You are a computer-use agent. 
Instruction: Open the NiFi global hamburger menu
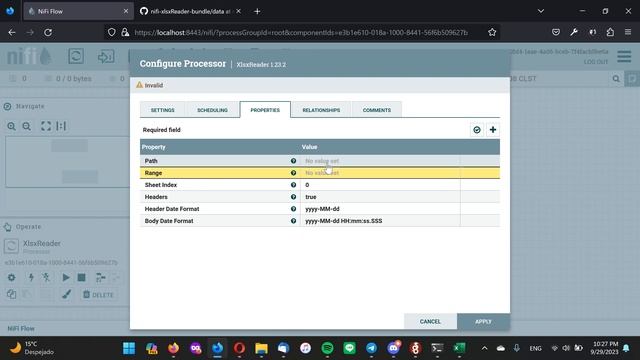(x=624, y=56)
